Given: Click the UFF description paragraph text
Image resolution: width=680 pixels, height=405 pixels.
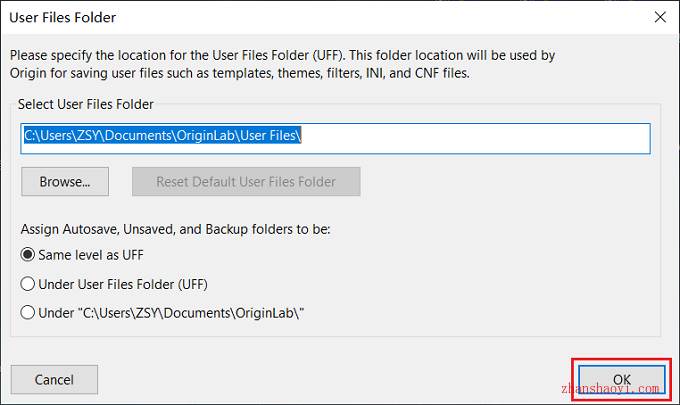Looking at the screenshot, I should (282, 64).
